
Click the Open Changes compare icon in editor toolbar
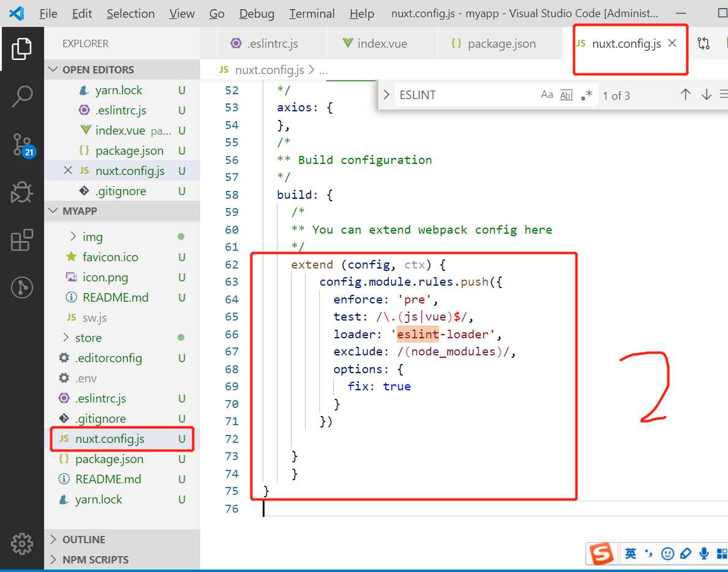tap(704, 43)
